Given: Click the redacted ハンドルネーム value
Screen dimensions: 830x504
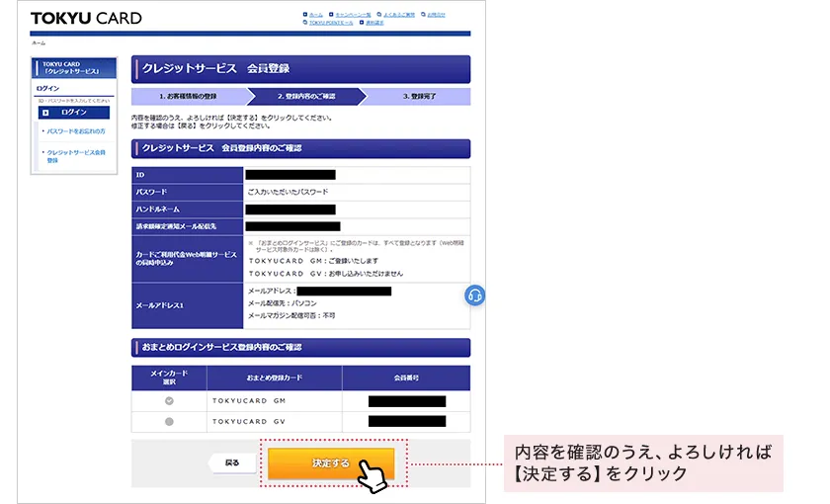Looking at the screenshot, I should pos(290,210).
